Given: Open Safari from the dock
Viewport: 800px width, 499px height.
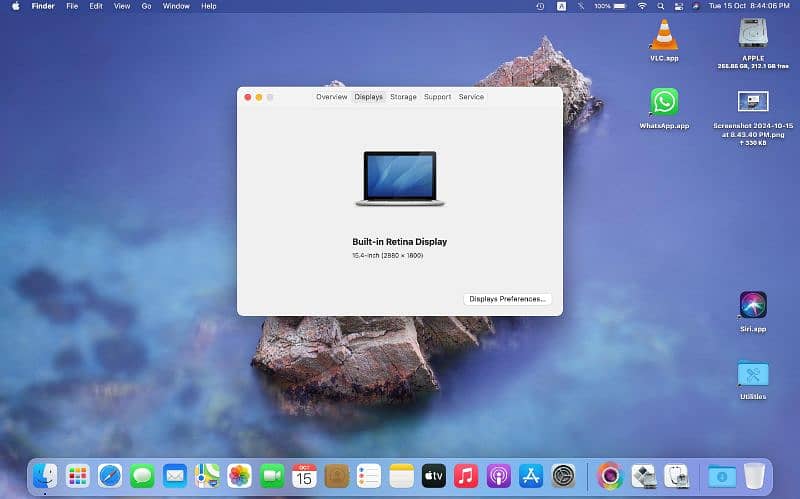Looking at the screenshot, I should click(x=110, y=476).
